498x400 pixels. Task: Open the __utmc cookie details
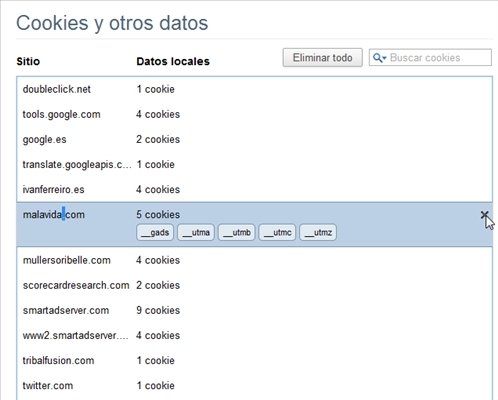277,232
